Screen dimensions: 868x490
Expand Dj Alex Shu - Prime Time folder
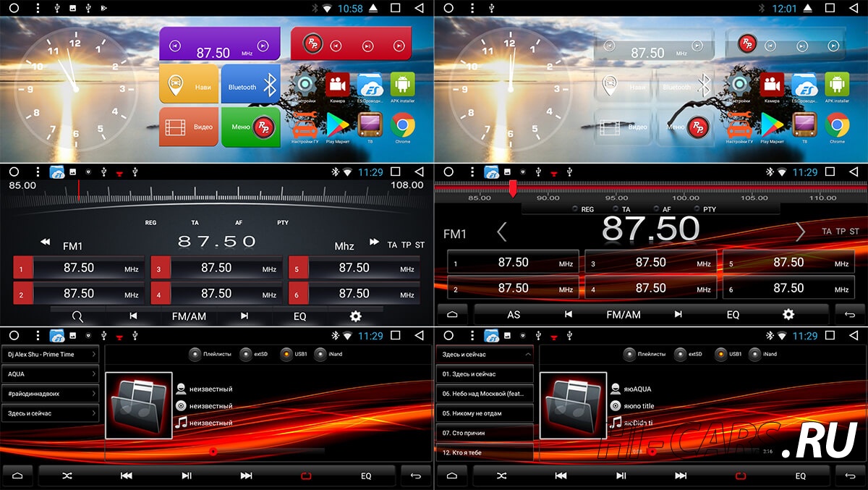(51, 355)
